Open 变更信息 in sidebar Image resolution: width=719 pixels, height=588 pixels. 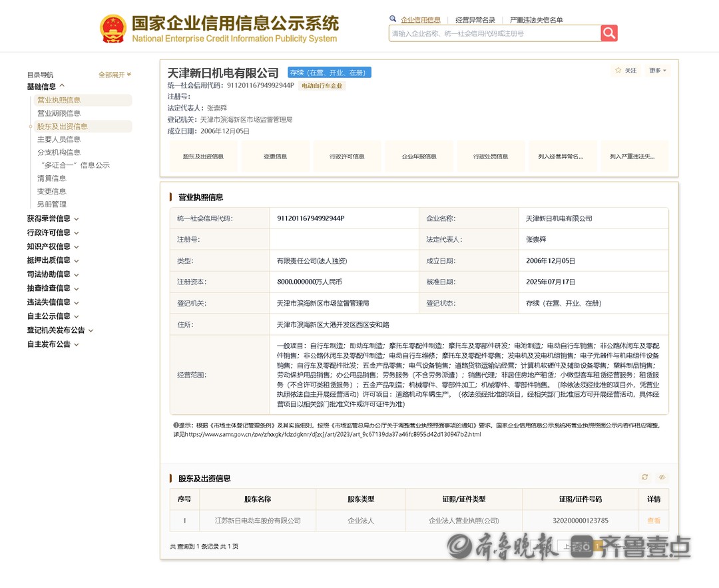pyautogui.click(x=51, y=191)
